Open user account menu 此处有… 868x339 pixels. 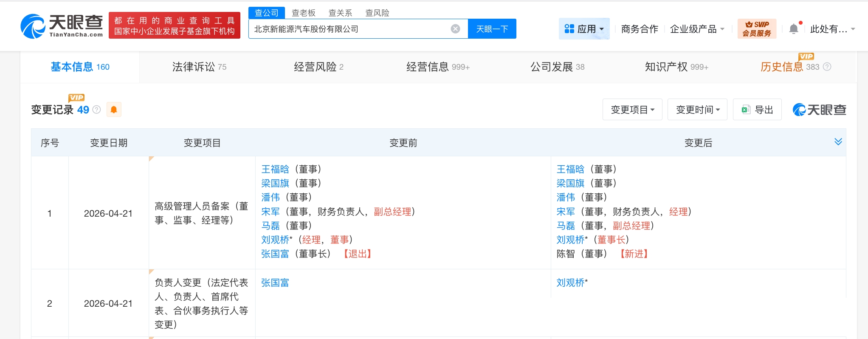(832, 29)
